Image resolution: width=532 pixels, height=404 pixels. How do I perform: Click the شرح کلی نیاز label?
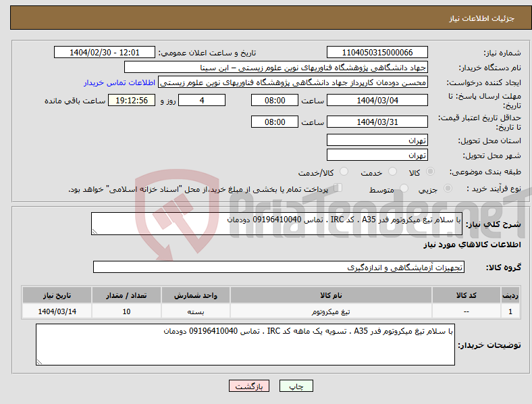pyautogui.click(x=493, y=224)
